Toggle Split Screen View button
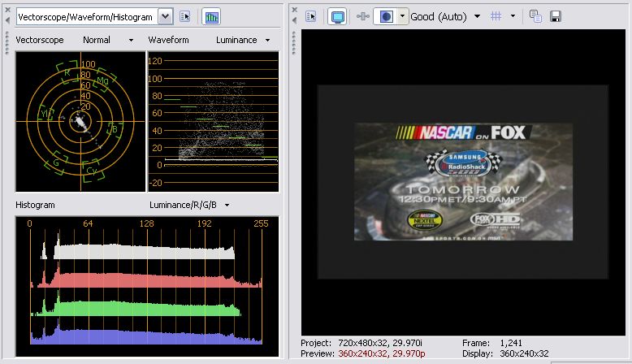The height and width of the screenshot is (364, 632). [x=386, y=16]
